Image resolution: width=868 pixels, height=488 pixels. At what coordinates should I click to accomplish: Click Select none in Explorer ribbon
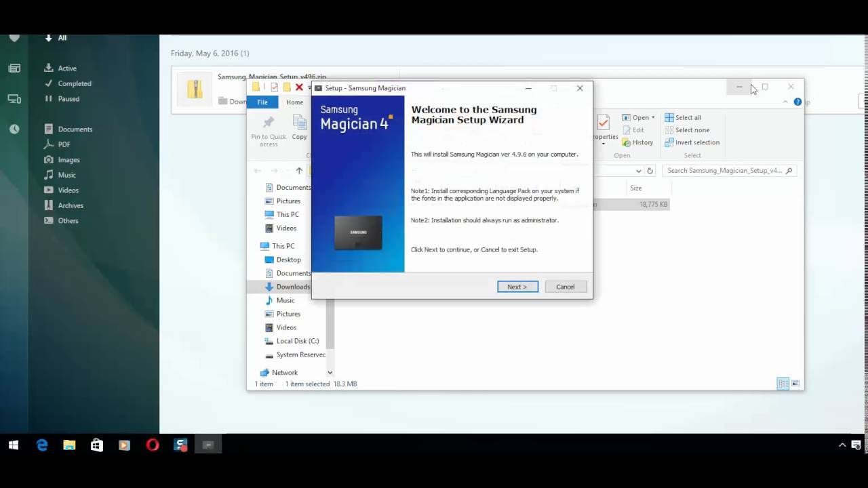tap(687, 130)
